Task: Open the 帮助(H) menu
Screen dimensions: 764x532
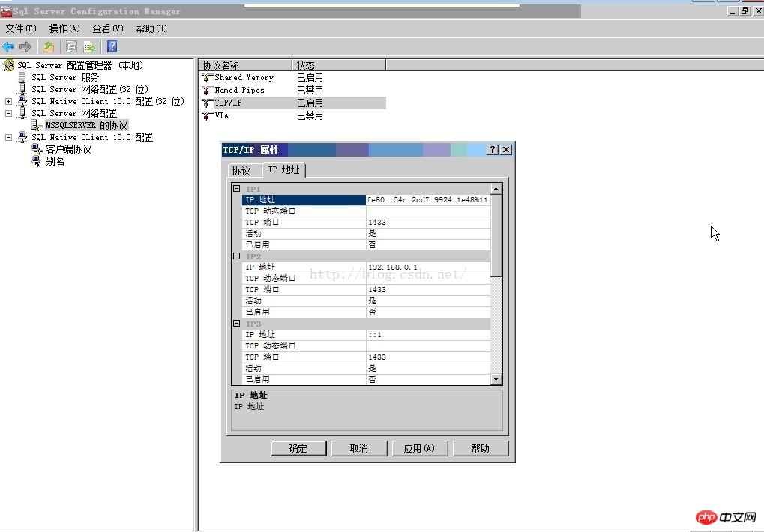Action: (x=151, y=28)
